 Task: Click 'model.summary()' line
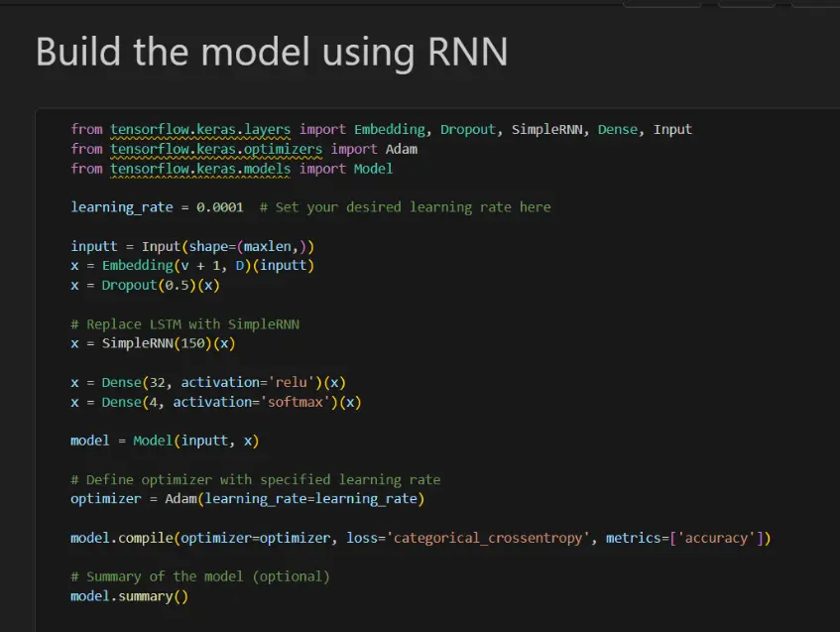(130, 596)
